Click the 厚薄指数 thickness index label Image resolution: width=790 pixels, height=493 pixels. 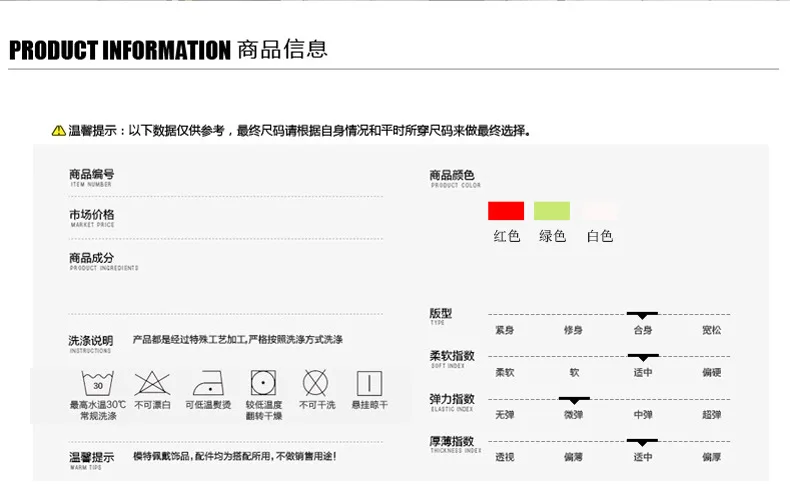[x=455, y=444]
